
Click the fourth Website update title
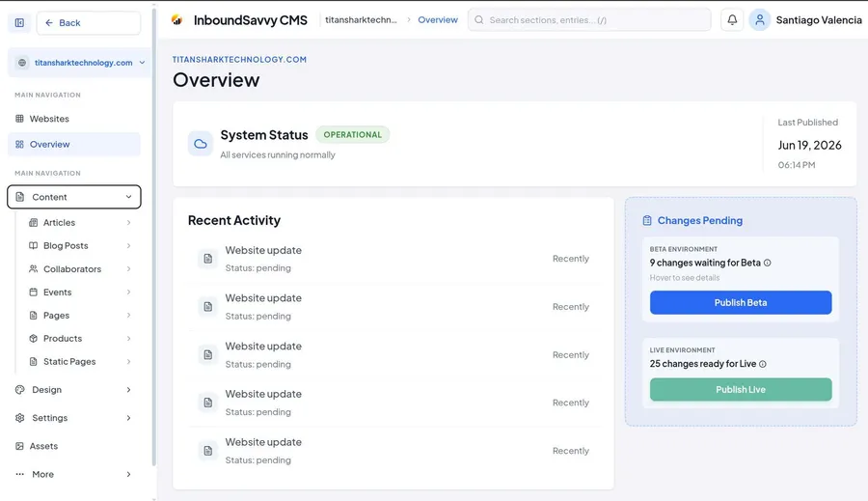coord(263,394)
